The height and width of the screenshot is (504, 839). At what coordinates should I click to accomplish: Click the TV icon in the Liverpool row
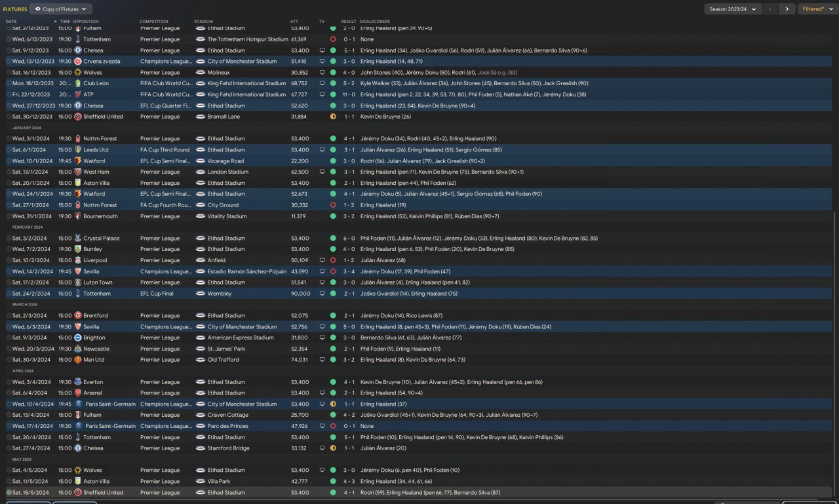click(322, 260)
